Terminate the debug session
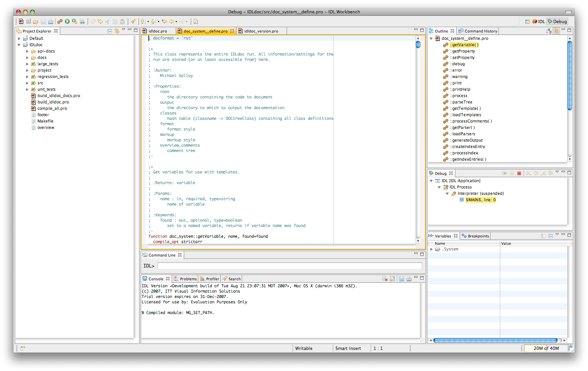The width and height of the screenshot is (588, 371). 519,173
